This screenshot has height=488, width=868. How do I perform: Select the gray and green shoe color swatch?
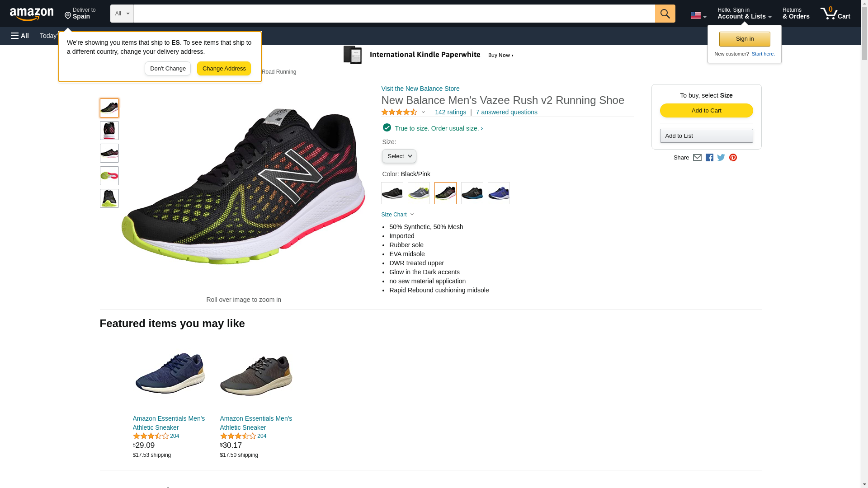coord(419,193)
